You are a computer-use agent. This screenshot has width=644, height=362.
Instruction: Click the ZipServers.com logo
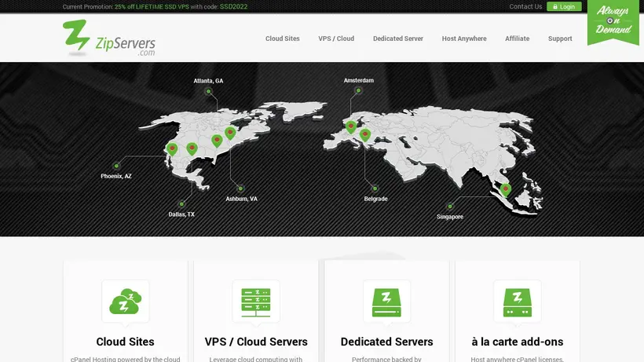point(109,38)
